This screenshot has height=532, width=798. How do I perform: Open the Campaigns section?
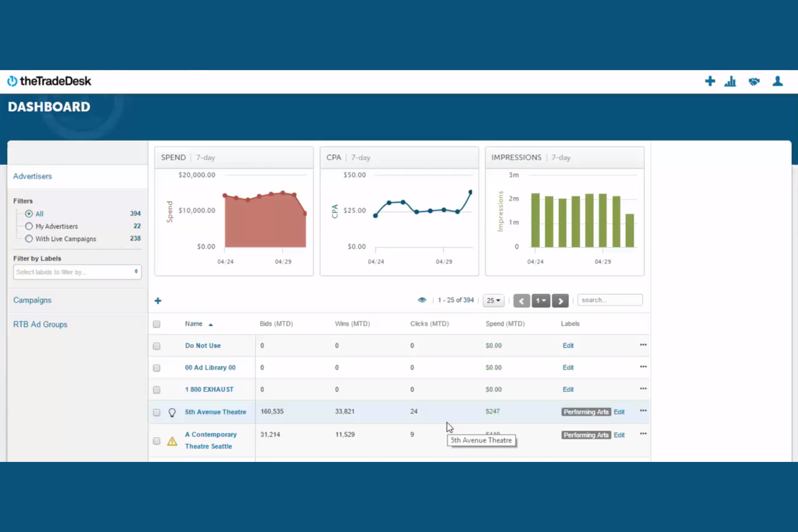click(32, 300)
